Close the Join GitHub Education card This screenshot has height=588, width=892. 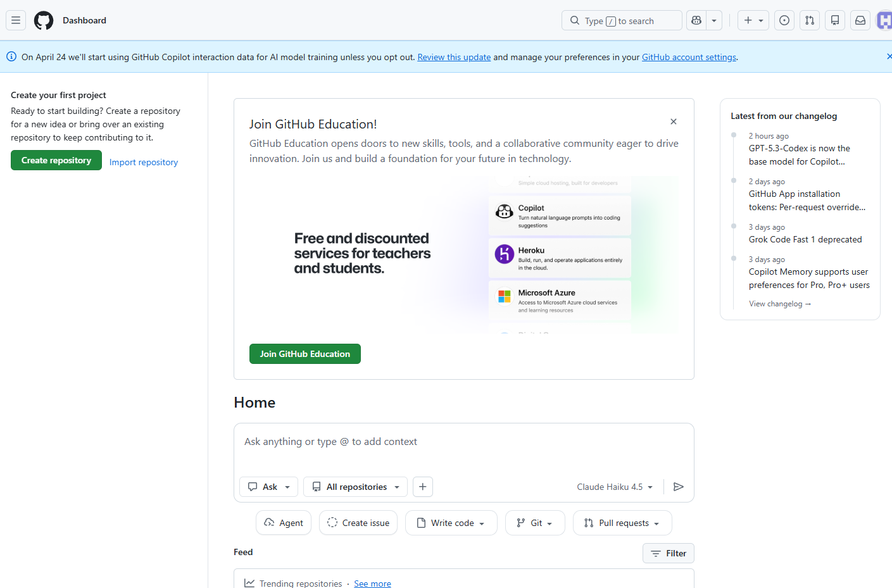[x=674, y=122]
